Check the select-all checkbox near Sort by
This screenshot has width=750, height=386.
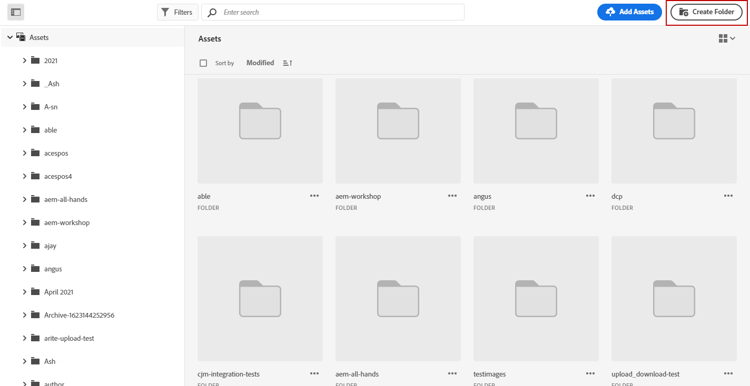203,63
